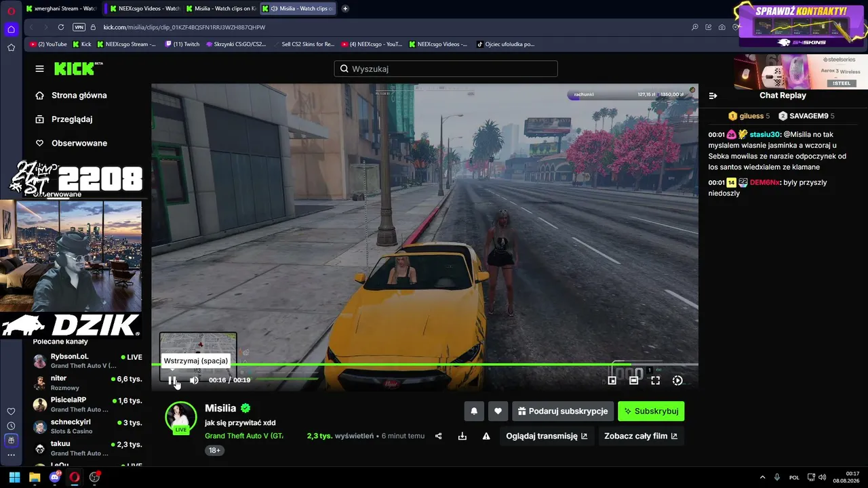
Task: Open takuu channel in recommended list
Action: click(x=88, y=448)
